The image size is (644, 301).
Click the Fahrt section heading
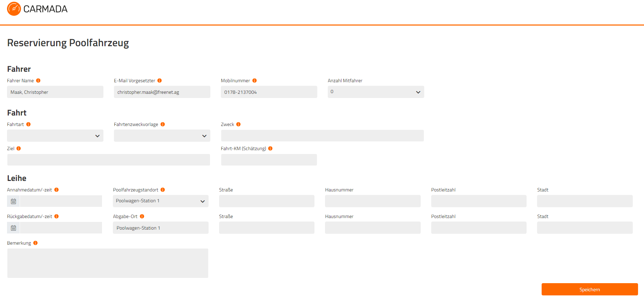tap(17, 113)
